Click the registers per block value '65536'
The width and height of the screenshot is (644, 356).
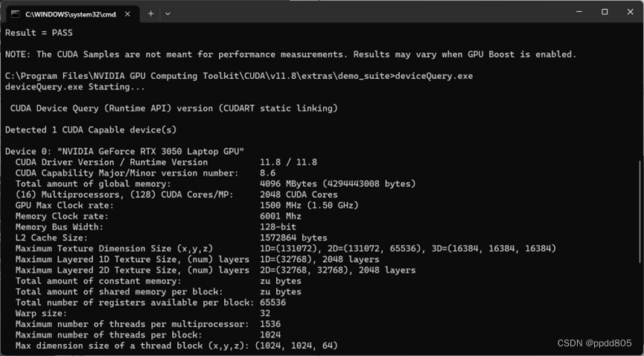point(273,302)
